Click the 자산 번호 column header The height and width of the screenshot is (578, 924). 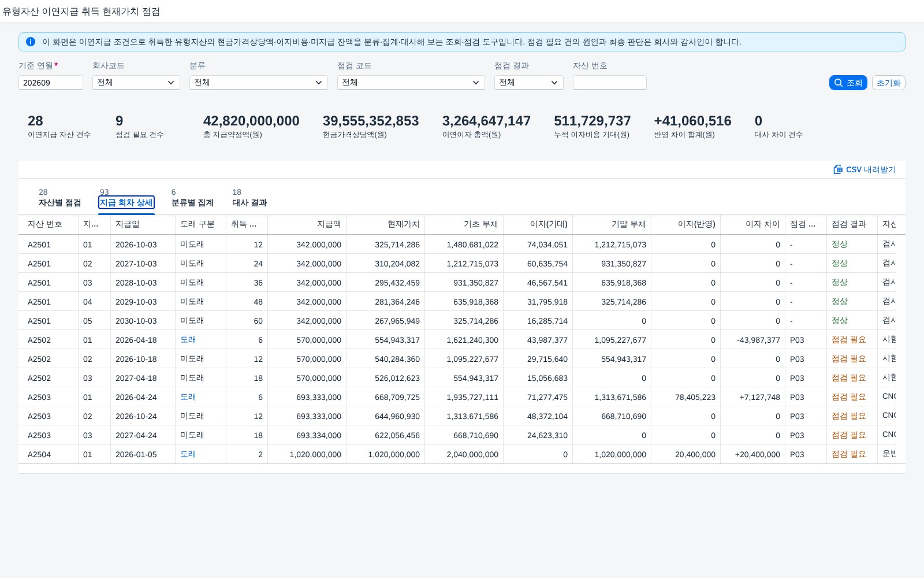pos(48,224)
